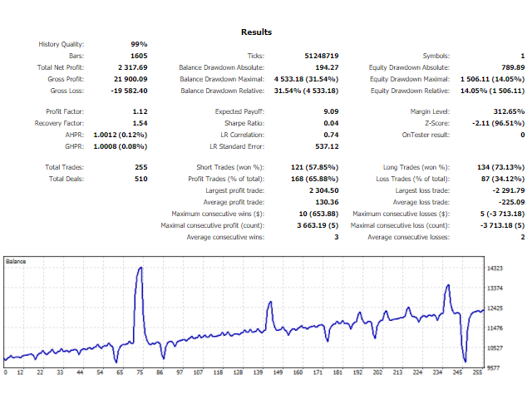Click the x-axis label 255 at chart end
532x399 pixels.
click(x=477, y=372)
